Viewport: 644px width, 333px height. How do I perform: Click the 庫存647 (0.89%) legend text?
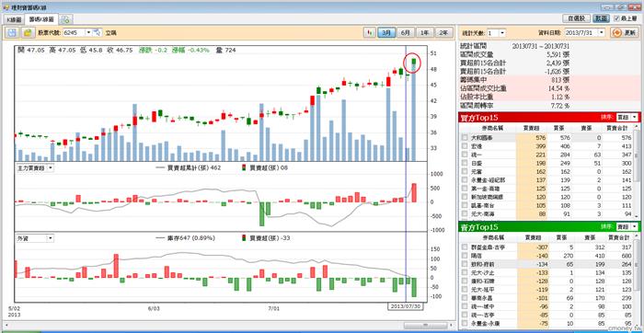coord(191,237)
